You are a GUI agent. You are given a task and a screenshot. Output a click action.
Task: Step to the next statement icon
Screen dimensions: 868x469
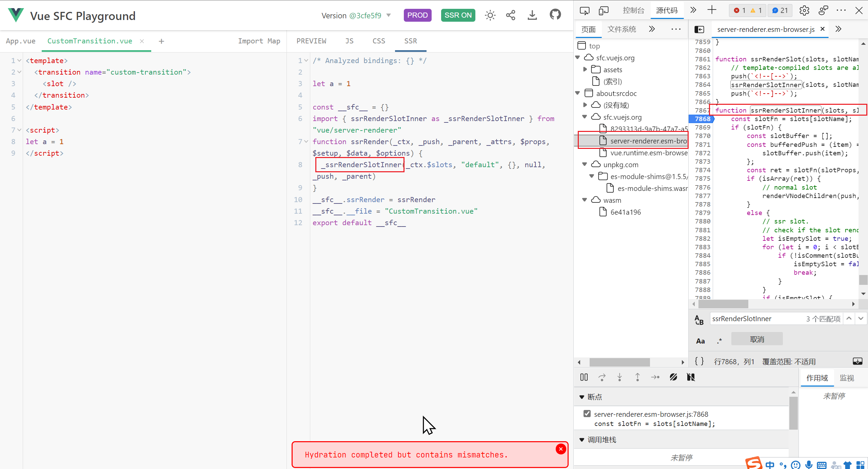(x=655, y=377)
